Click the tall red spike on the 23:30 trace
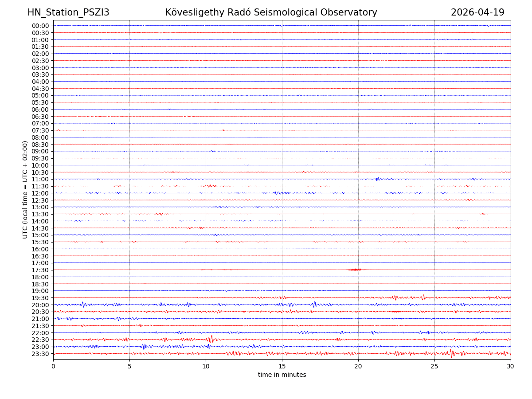The width and height of the screenshot is (532, 399). [451, 353]
